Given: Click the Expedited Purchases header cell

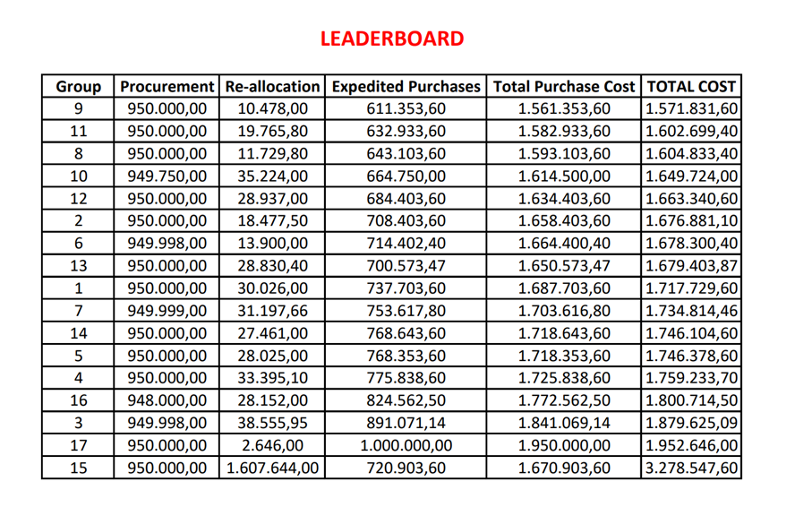Looking at the screenshot, I should [x=406, y=86].
